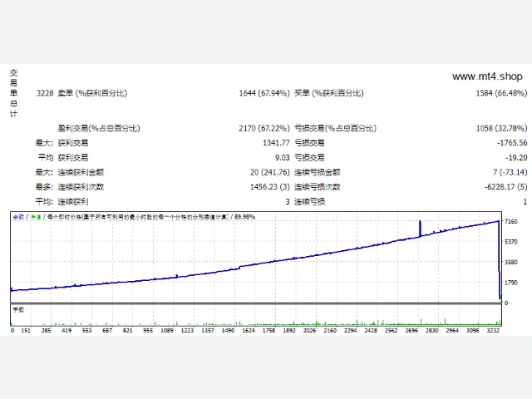This screenshot has width=532, height=399.
Task: Click the 1790 y-axis label
Action: [511, 283]
